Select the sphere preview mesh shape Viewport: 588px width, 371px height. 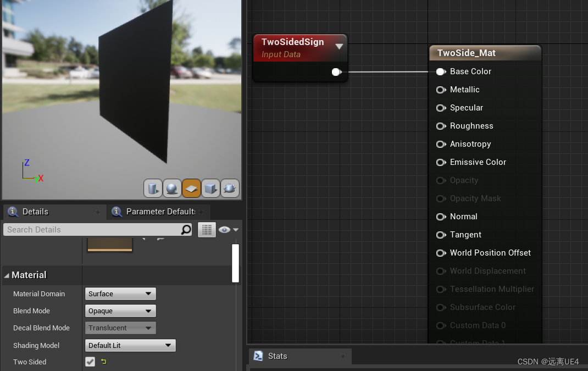point(172,188)
